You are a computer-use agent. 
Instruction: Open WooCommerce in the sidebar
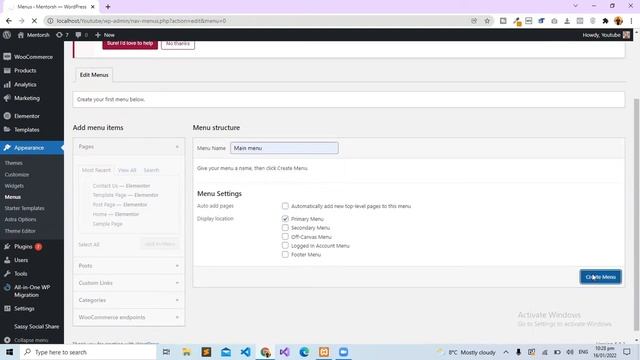[x=32, y=57]
